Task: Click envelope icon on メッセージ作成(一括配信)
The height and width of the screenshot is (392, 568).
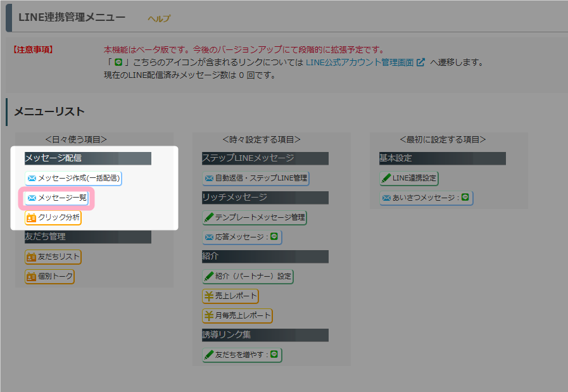Action: pyautogui.click(x=32, y=178)
